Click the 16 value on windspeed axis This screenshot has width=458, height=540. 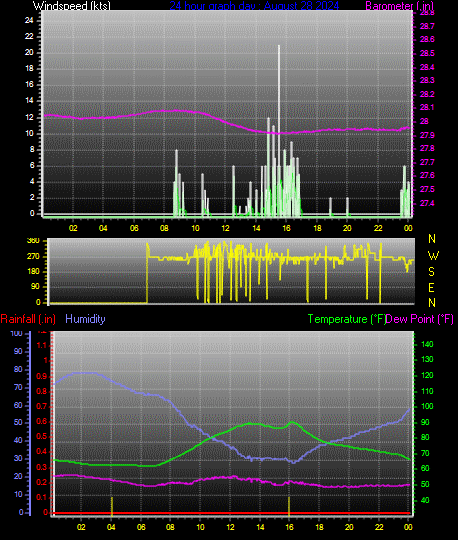click(x=29, y=85)
